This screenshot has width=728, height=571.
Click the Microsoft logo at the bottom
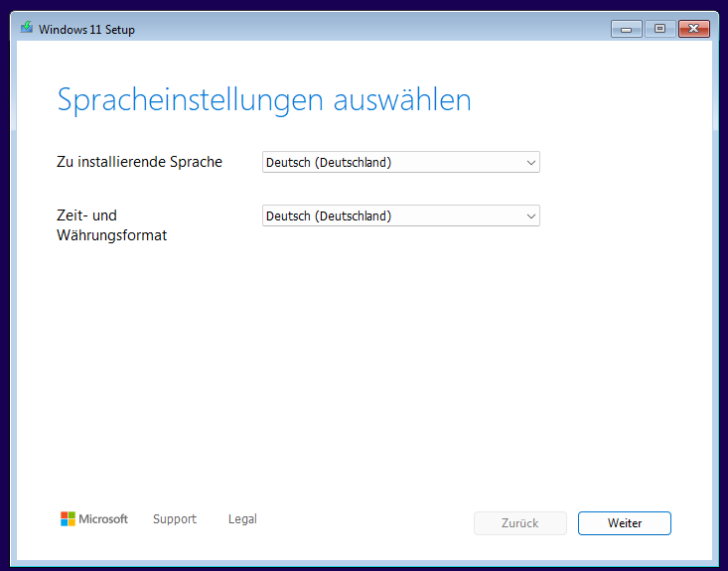94,519
